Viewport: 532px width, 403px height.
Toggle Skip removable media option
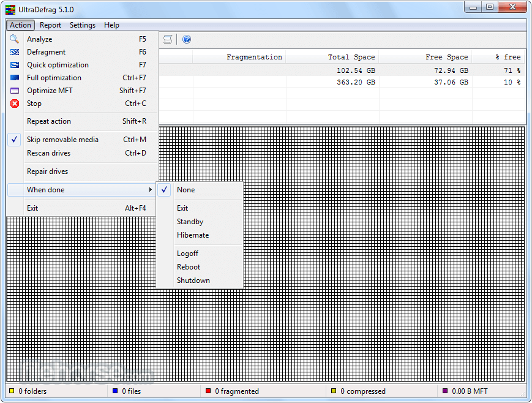pos(82,140)
